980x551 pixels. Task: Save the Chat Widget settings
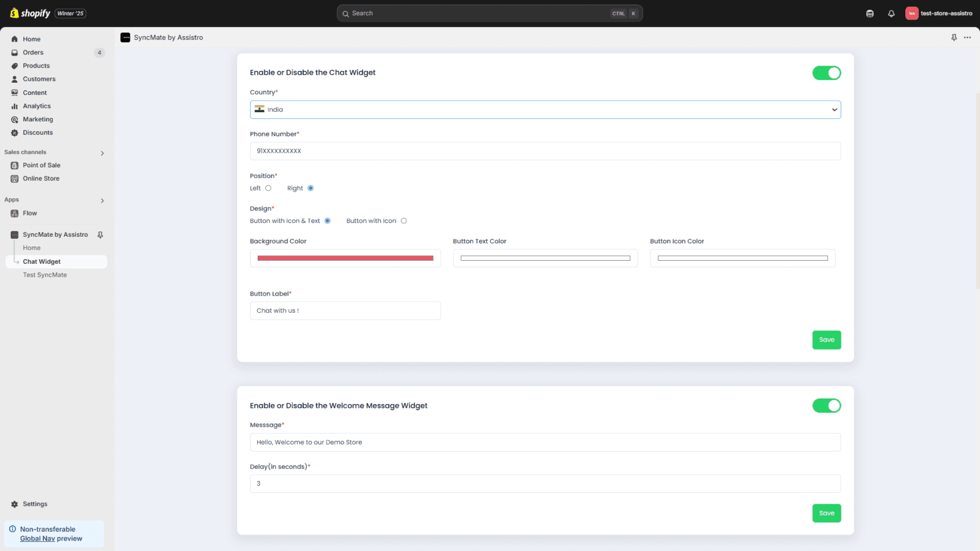pos(826,340)
